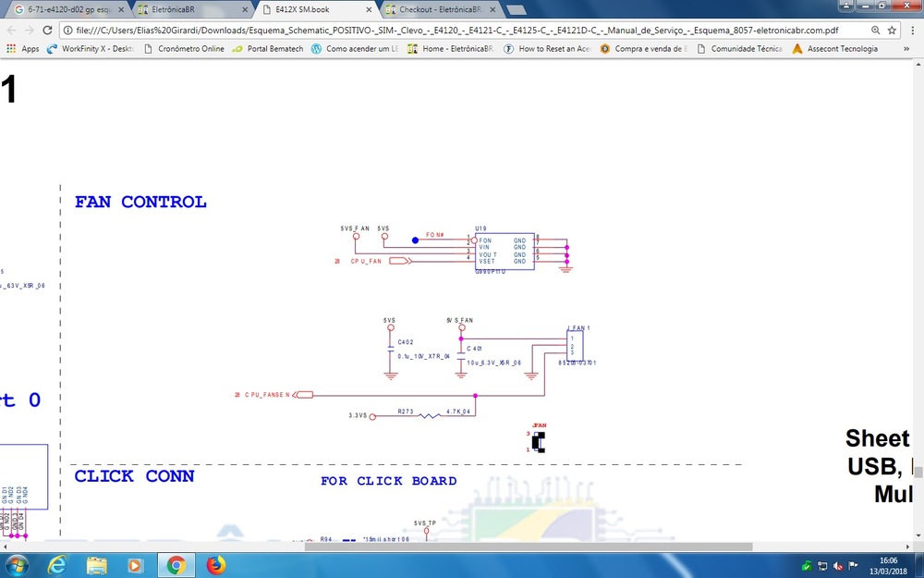The image size is (924, 578).
Task: Mute via the taskbar volume icon
Action: point(836,566)
